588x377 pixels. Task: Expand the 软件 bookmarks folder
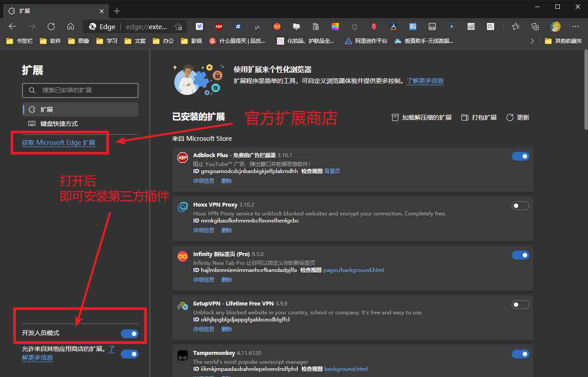(50, 41)
